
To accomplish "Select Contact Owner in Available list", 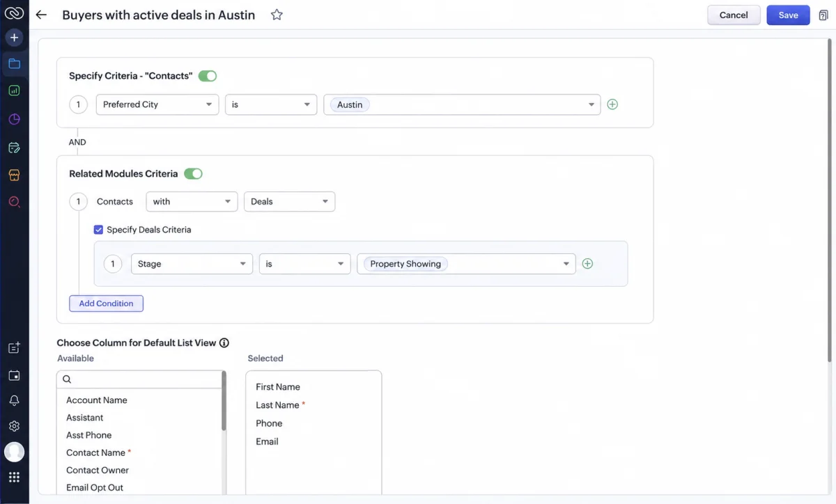I will coord(98,470).
